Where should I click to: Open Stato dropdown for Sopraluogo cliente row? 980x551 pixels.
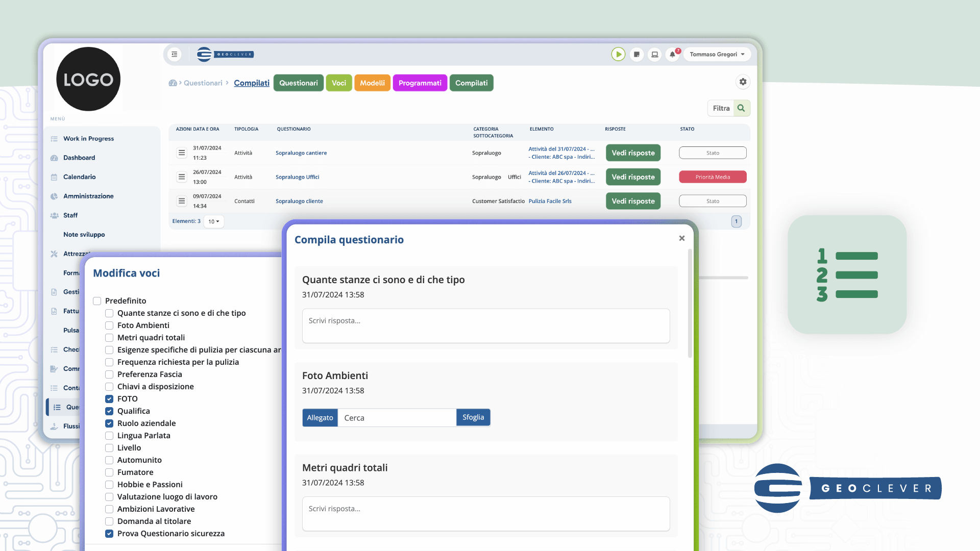tap(713, 201)
